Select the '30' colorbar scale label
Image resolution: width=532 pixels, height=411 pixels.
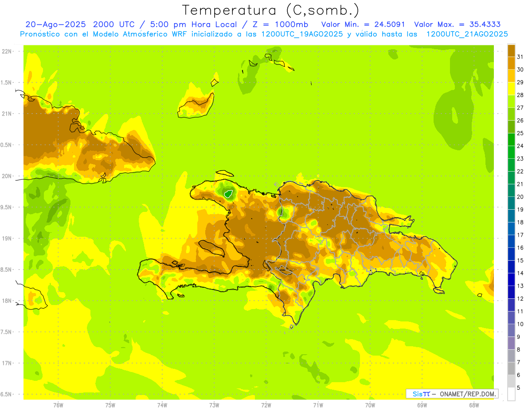point(520,70)
